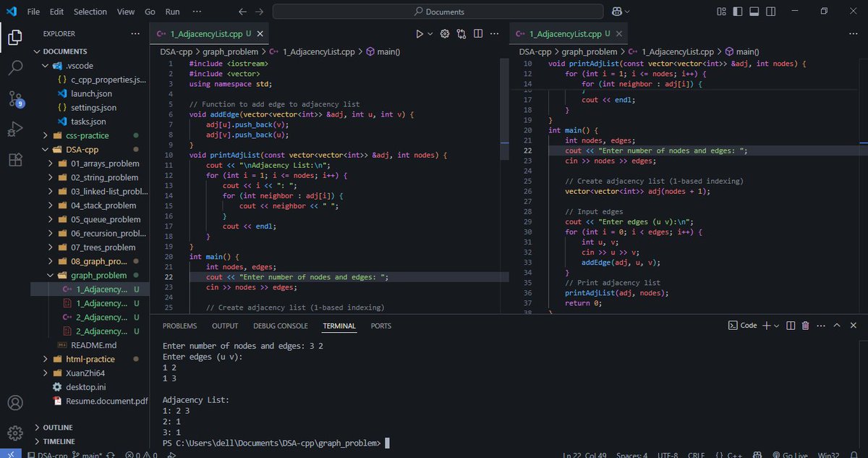Open More Actions in right editor group toolbar

click(x=852, y=33)
